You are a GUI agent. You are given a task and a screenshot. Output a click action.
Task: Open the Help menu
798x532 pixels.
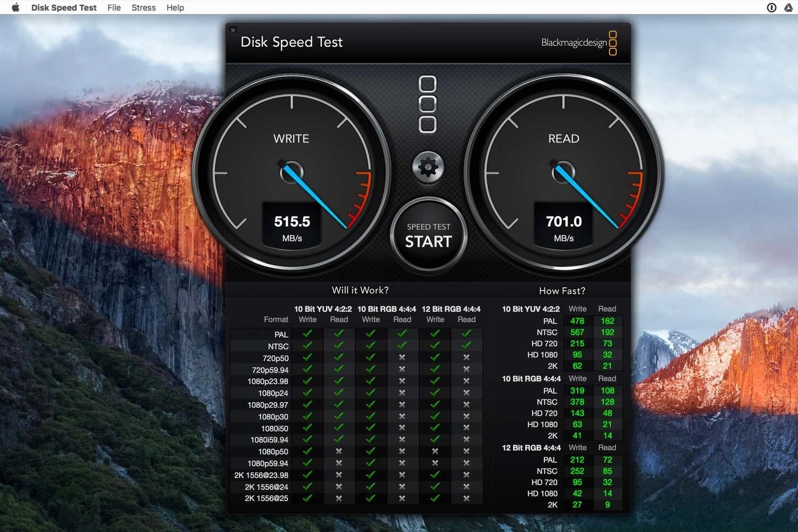pyautogui.click(x=174, y=7)
